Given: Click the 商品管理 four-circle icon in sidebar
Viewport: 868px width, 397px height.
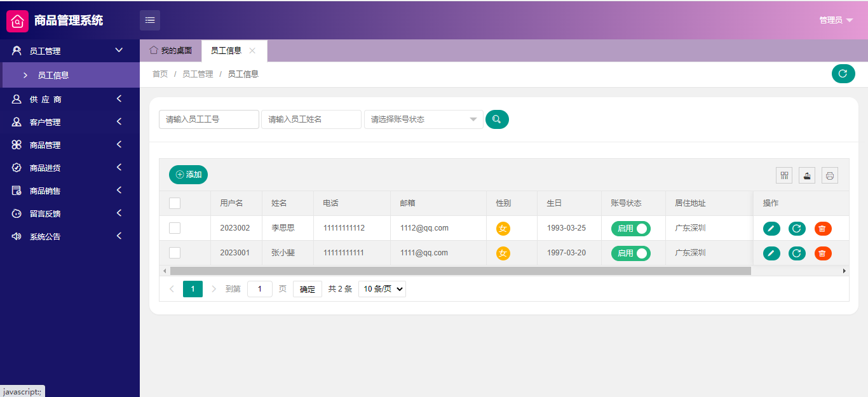Looking at the screenshot, I should coord(17,145).
